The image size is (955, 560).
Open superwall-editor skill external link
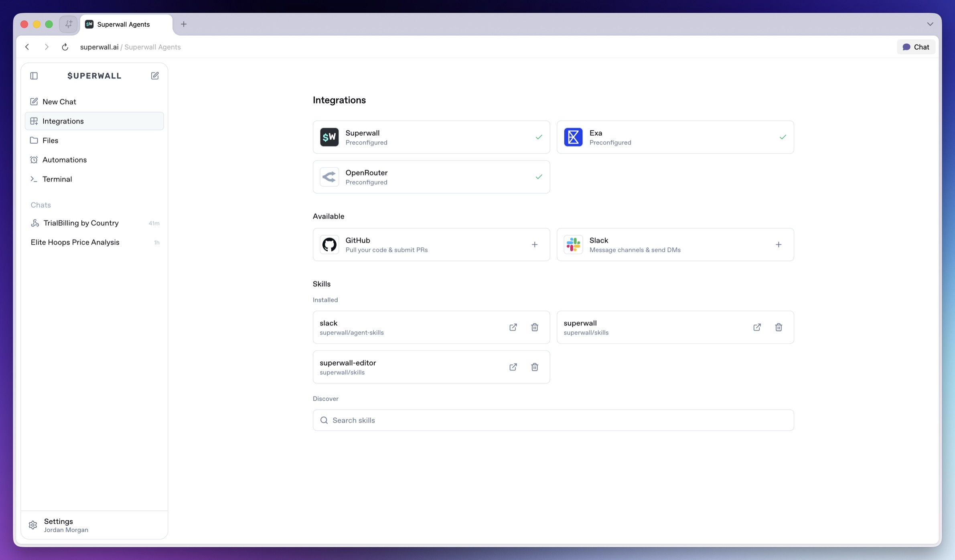[513, 367]
